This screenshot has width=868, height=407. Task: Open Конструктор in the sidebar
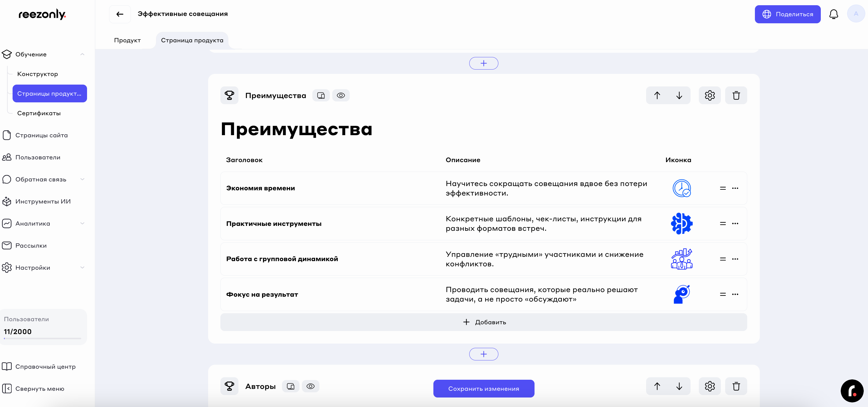[38, 74]
